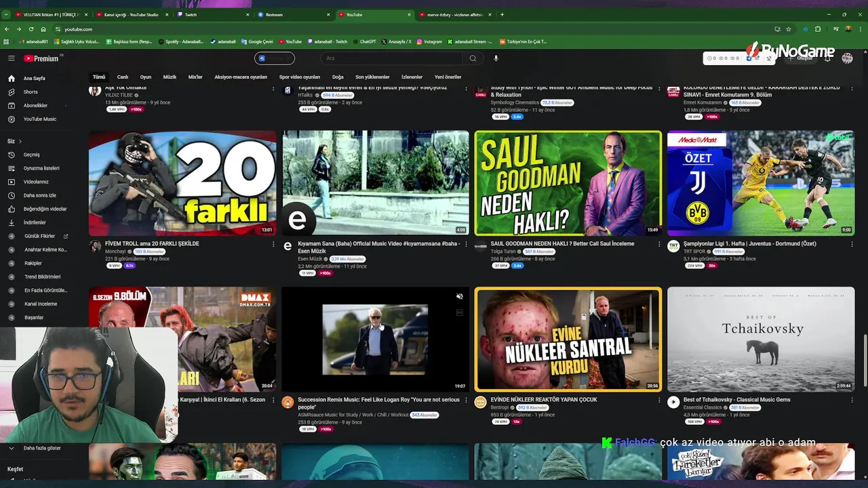Open Shorts from the sidebar
The width and height of the screenshot is (868, 488).
click(x=31, y=92)
